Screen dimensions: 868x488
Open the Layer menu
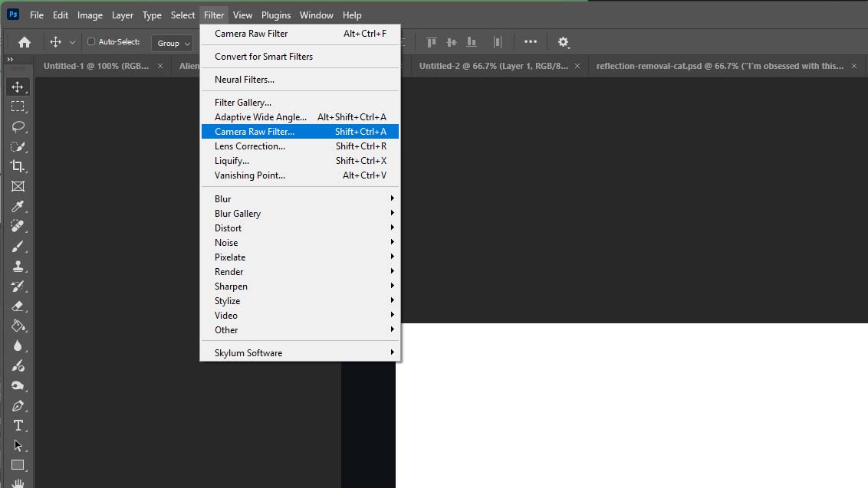coord(123,15)
